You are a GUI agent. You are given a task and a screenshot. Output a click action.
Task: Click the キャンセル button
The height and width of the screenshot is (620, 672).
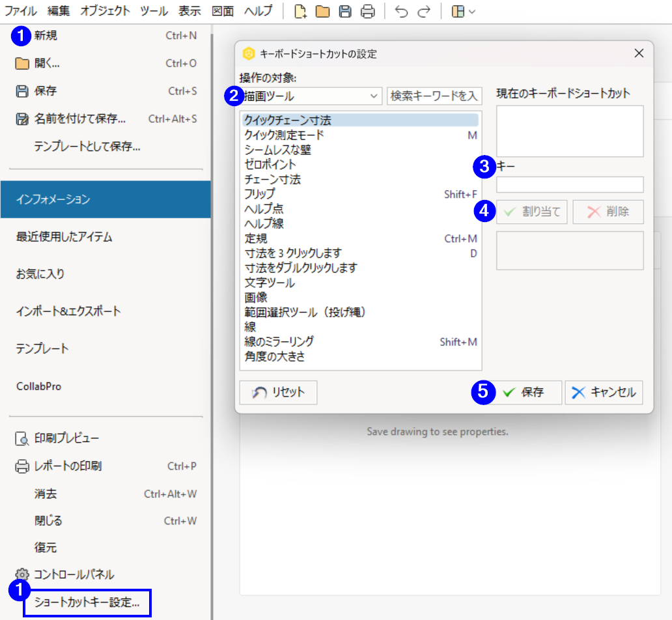point(604,392)
